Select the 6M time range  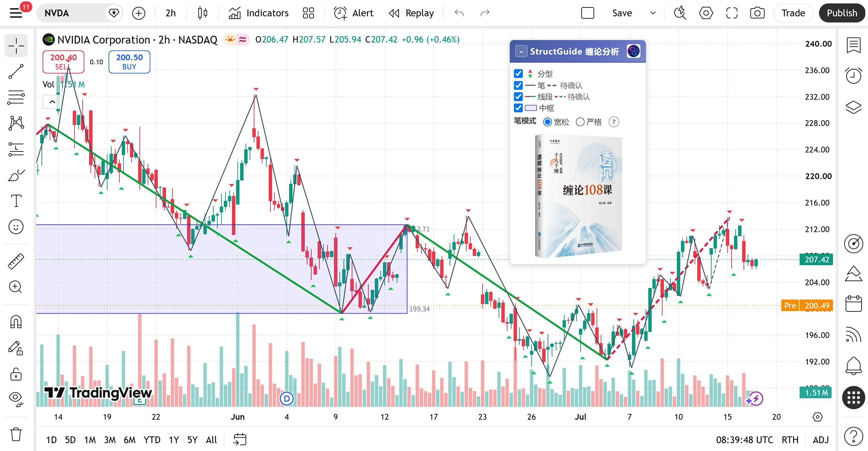pos(129,440)
